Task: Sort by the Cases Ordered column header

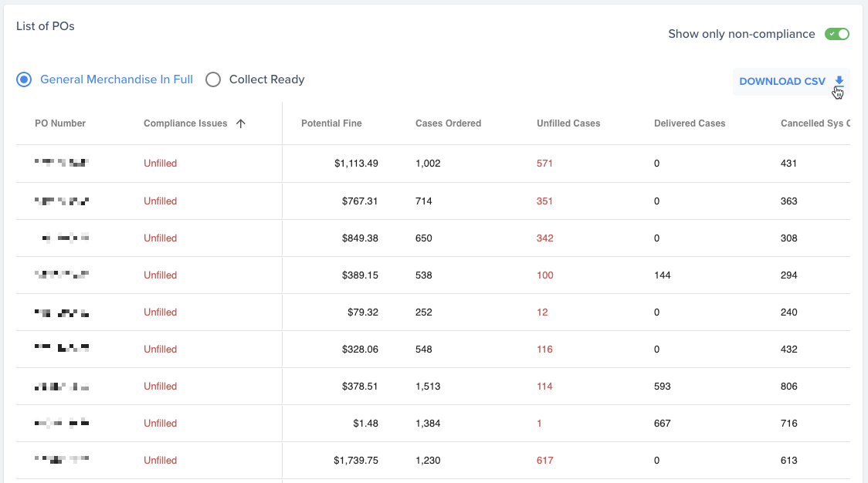Action: (449, 123)
